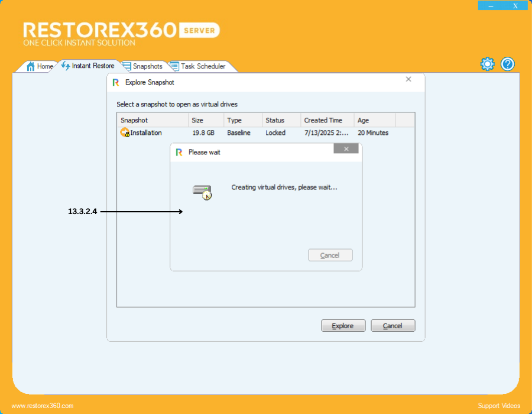Click the Task Scheduler tab icon

pyautogui.click(x=174, y=66)
